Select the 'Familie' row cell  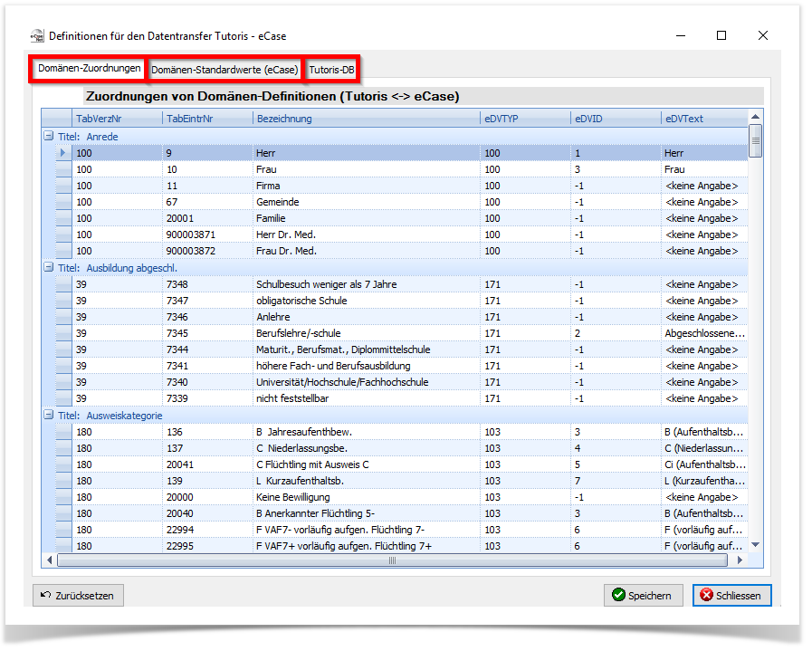tap(366, 218)
